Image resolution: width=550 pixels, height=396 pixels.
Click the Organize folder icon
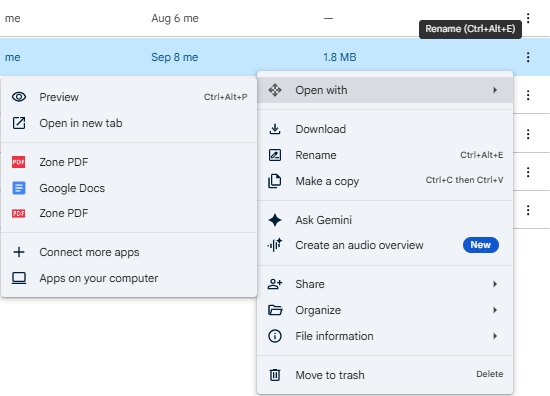(275, 310)
